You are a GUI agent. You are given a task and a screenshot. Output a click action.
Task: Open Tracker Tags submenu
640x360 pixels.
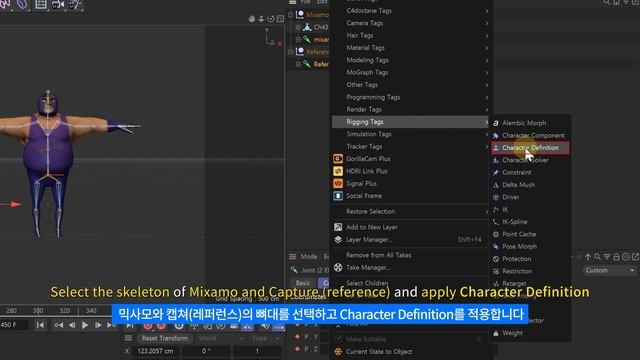pos(411,146)
